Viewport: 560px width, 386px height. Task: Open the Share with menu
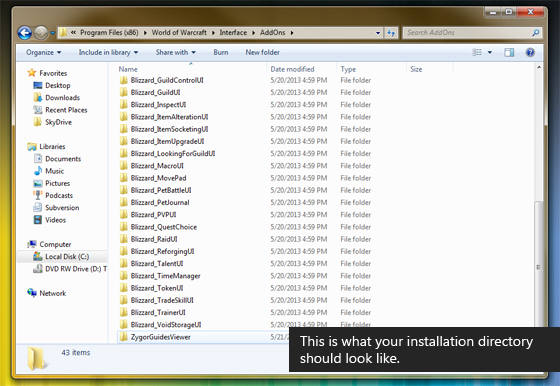[x=176, y=52]
